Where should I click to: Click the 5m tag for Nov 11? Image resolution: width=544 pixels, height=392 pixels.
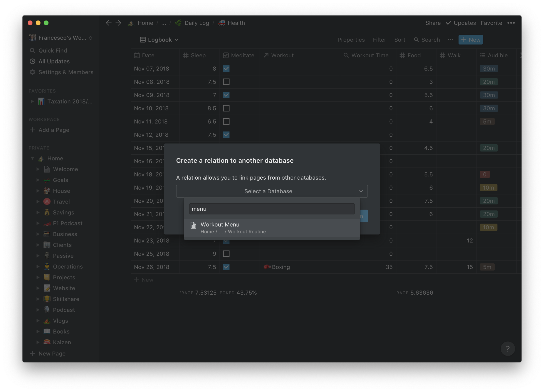[487, 122]
